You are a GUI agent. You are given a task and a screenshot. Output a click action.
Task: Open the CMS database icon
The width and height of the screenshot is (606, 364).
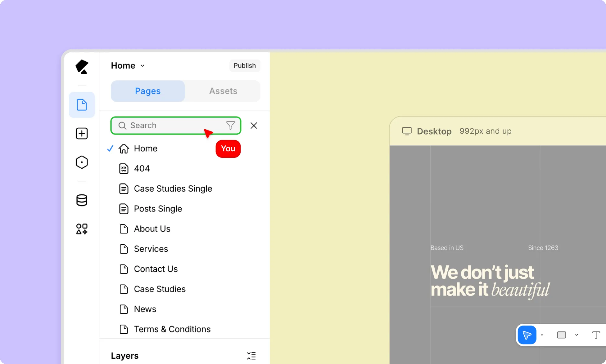tap(82, 200)
